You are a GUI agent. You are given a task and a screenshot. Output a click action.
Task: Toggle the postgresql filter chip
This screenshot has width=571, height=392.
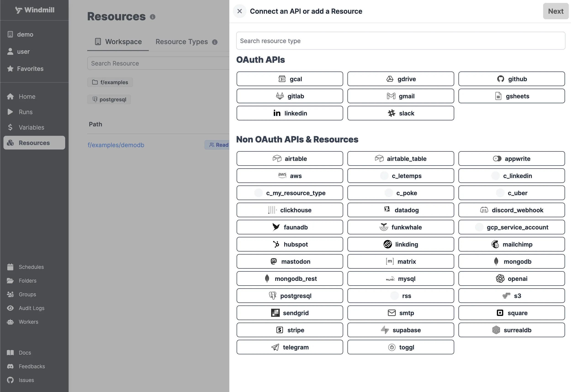[x=109, y=99]
